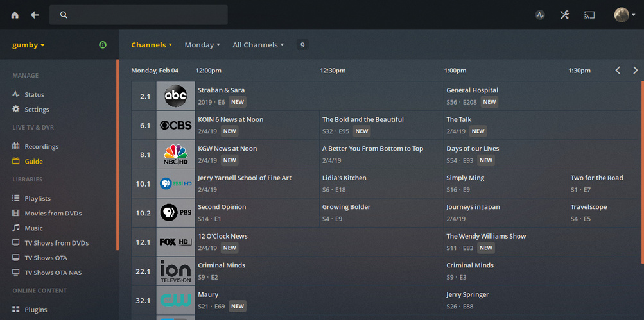This screenshot has width=644, height=320.
Task: Click the Status pulse icon in sidebar
Action: point(16,94)
